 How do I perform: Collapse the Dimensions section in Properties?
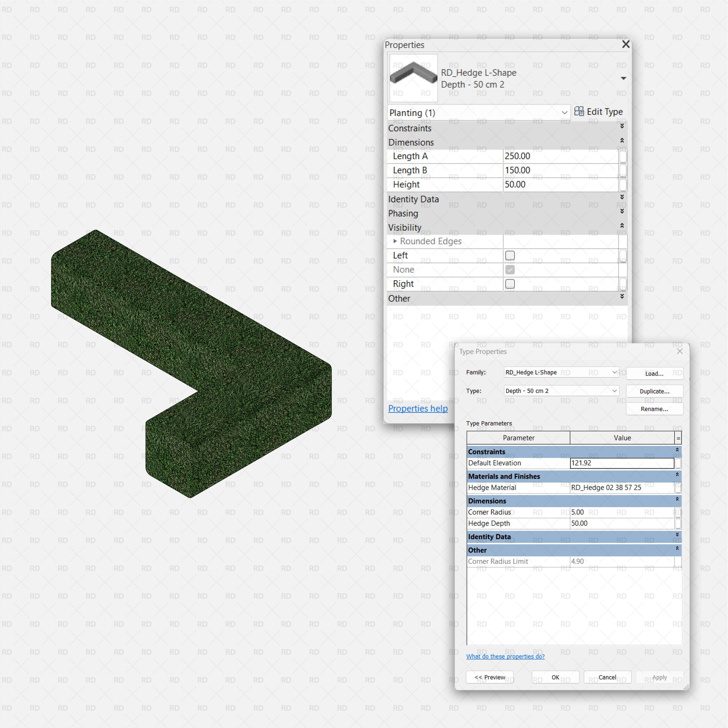(x=622, y=141)
